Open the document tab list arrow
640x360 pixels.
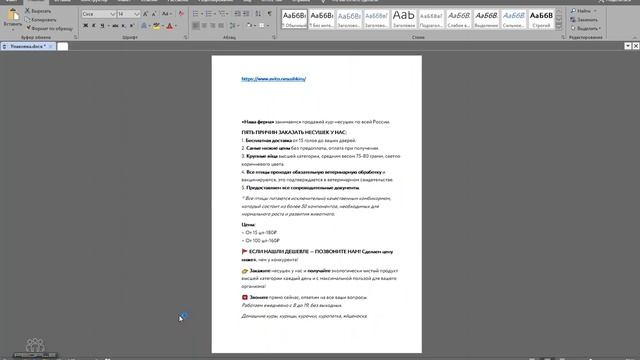(628, 46)
